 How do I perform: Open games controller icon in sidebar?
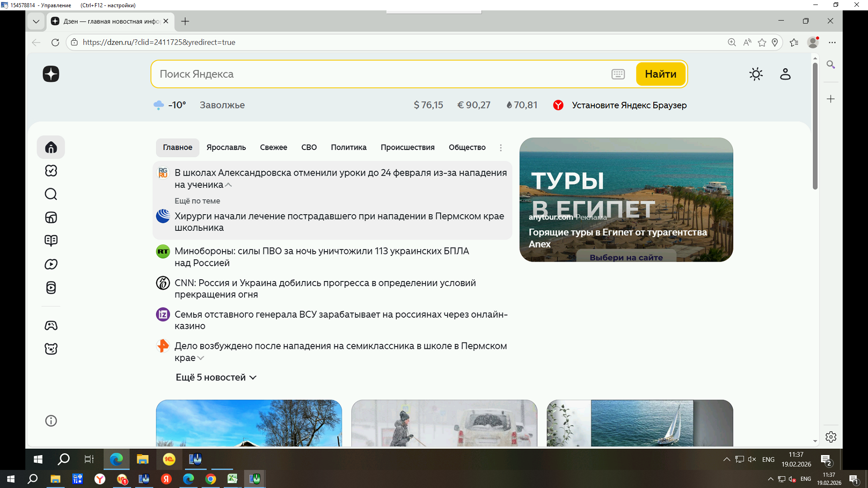[x=51, y=325]
